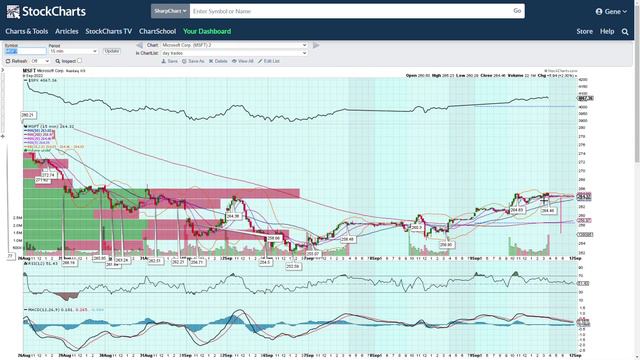Go to the Articles section
This screenshot has height=360, width=640.
[x=67, y=31]
